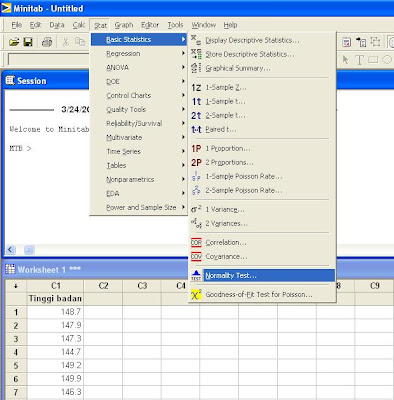Open the Data menu
The height and width of the screenshot is (400, 394).
[57, 25]
